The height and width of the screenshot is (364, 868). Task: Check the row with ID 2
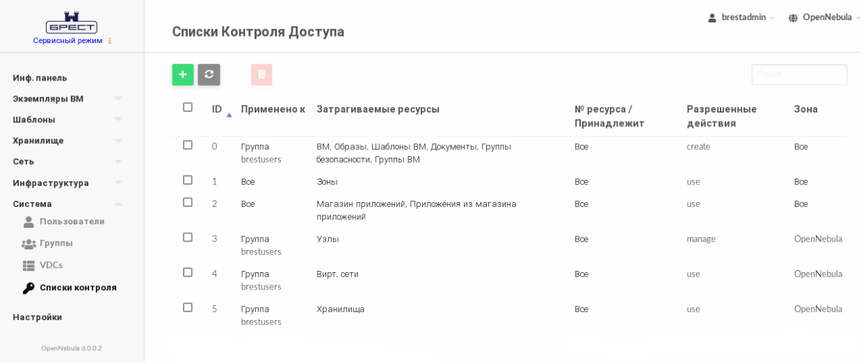[189, 204]
